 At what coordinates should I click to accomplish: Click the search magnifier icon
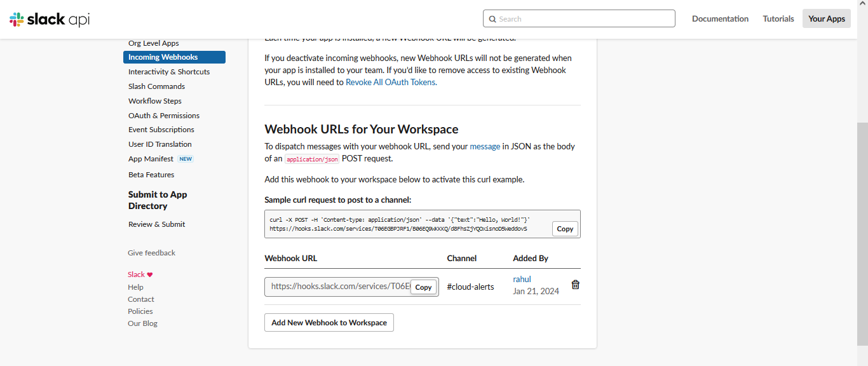pos(492,18)
